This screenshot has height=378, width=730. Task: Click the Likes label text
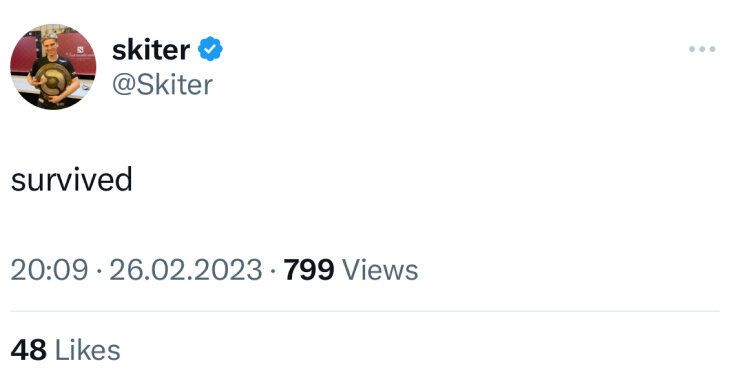tap(88, 350)
